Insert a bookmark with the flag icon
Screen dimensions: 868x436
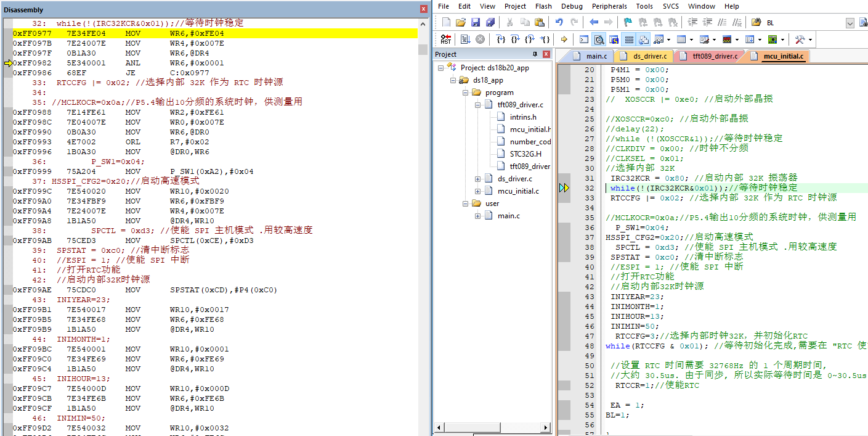(x=628, y=22)
